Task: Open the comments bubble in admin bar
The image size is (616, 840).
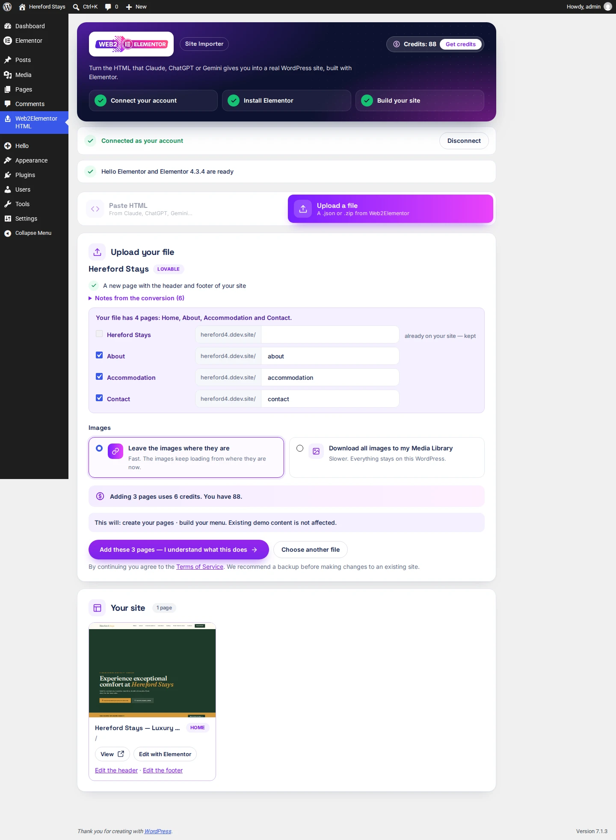Action: (x=111, y=7)
